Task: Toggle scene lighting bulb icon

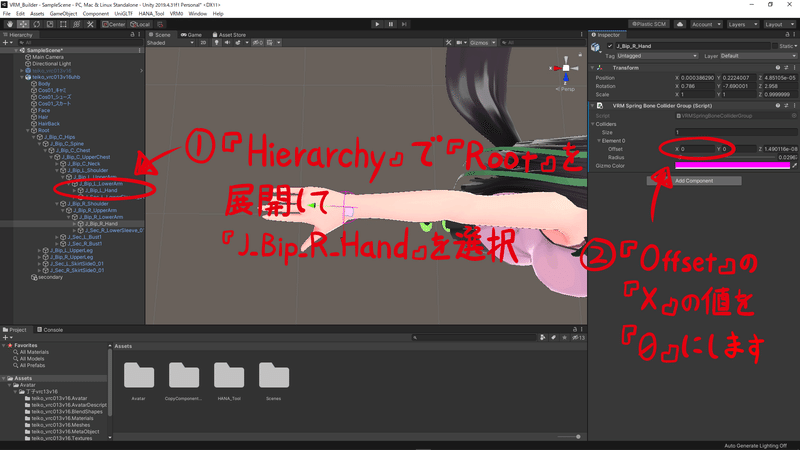Action: pyautogui.click(x=216, y=43)
